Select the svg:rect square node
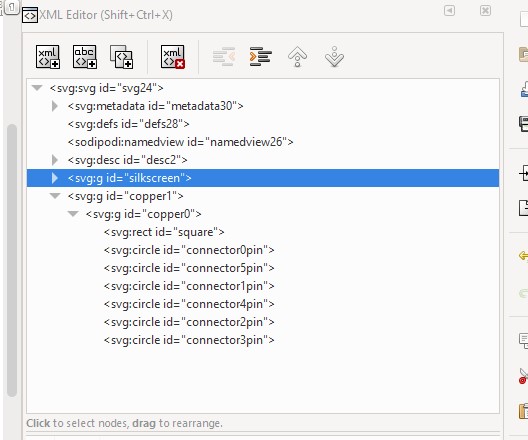 click(x=164, y=232)
